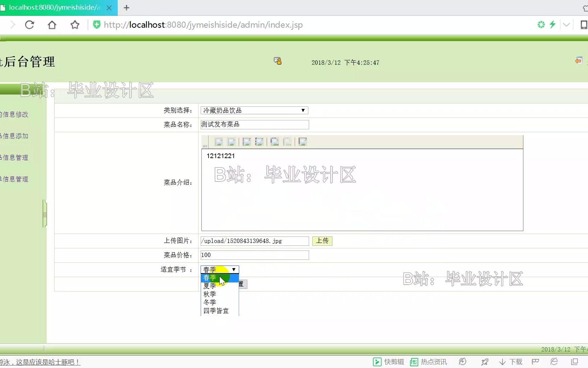Image resolution: width=588 pixels, height=368 pixels.
Task: Open the news link about 哈士豚
Action: pyautogui.click(x=40, y=362)
